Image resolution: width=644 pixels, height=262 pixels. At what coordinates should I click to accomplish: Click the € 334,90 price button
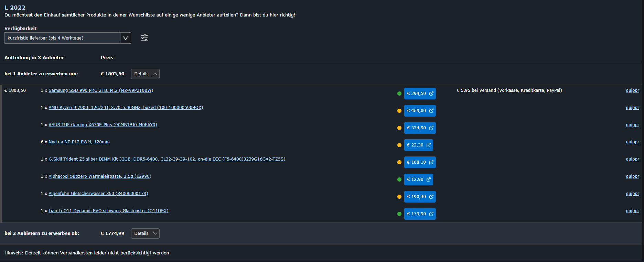tap(420, 128)
